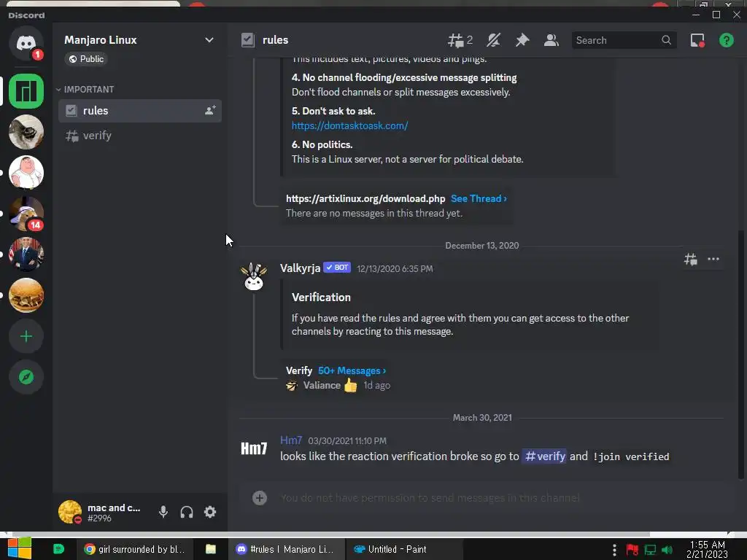747x560 pixels.
Task: Click the Hm7 avatar
Action: (254, 448)
